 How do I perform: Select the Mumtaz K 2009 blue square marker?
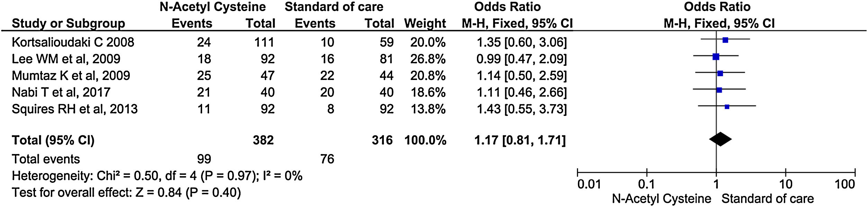720,73
